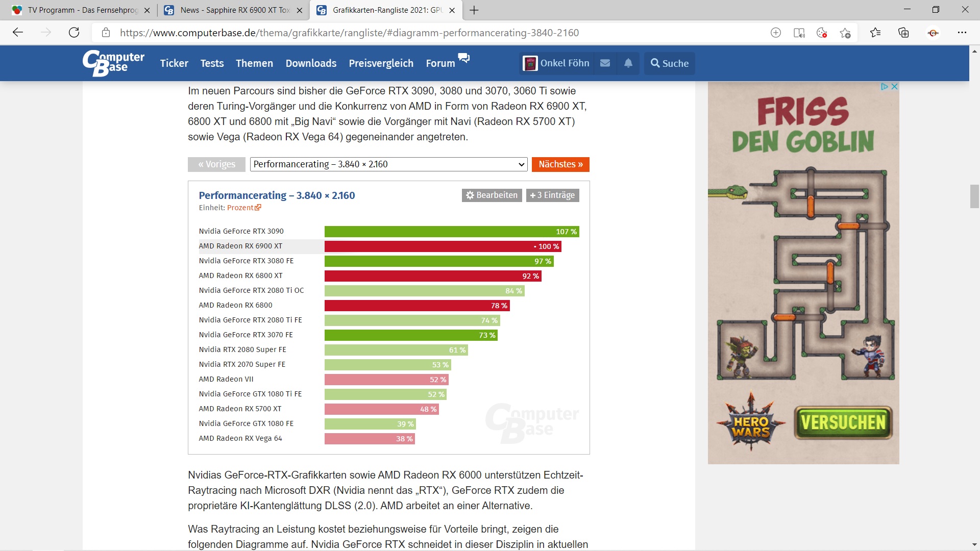Viewport: 980px width, 551px height.
Task: Click the AMD Radeon RX 6900 XT bar
Action: coord(442,246)
